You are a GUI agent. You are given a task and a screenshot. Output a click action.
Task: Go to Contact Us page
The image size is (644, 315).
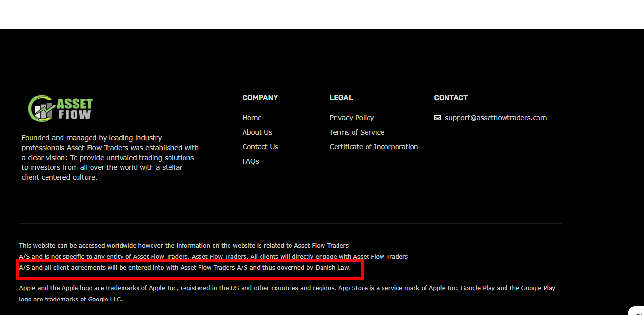coord(260,147)
